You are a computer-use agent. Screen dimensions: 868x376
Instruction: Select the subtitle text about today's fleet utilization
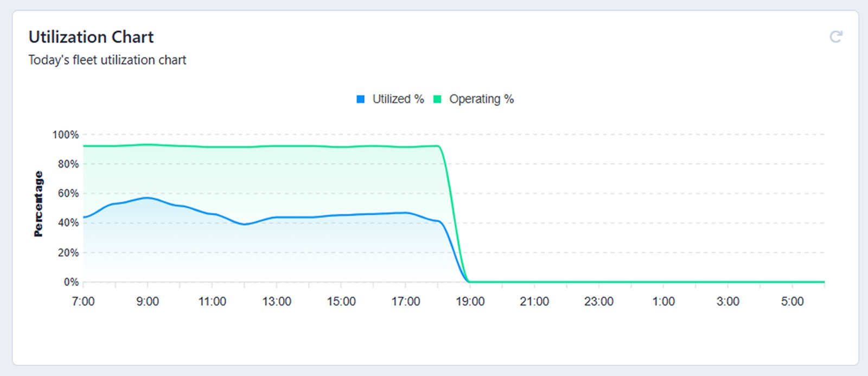[x=107, y=60]
